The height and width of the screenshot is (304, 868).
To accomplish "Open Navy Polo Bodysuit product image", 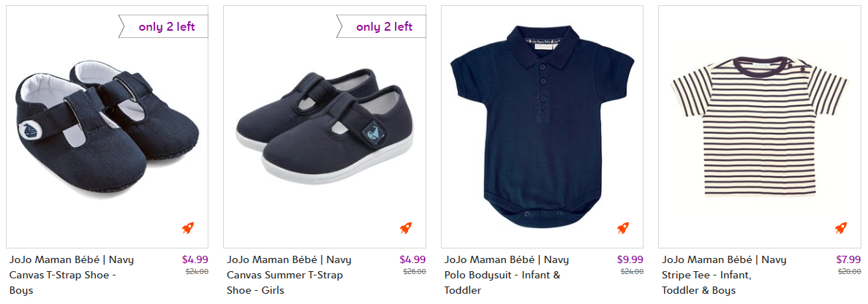I will click(542, 124).
